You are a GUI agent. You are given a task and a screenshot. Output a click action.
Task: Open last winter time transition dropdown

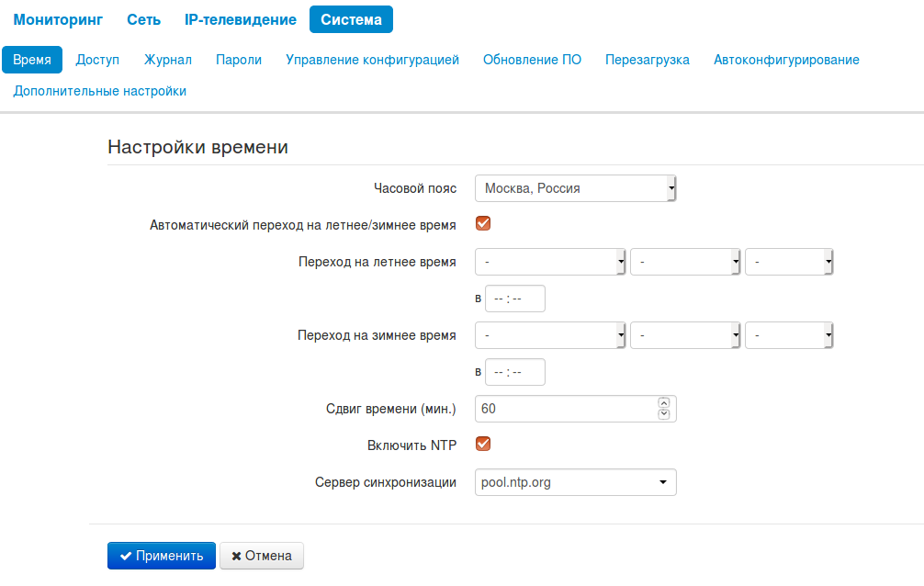click(x=789, y=335)
